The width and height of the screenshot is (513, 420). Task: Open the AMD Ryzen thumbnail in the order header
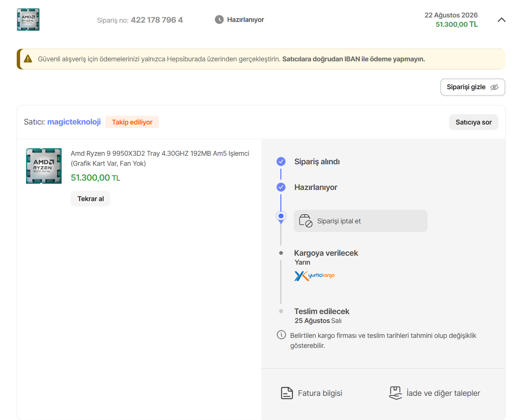[28, 19]
